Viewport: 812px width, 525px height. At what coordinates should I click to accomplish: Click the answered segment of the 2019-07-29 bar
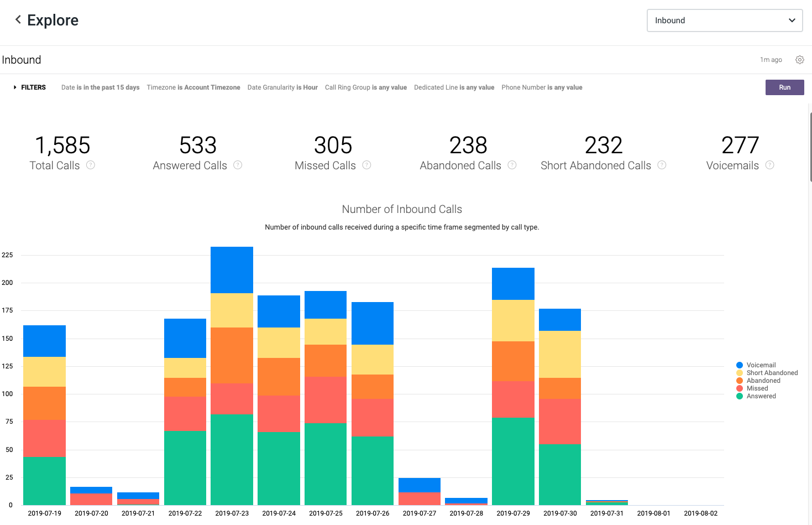click(513, 461)
